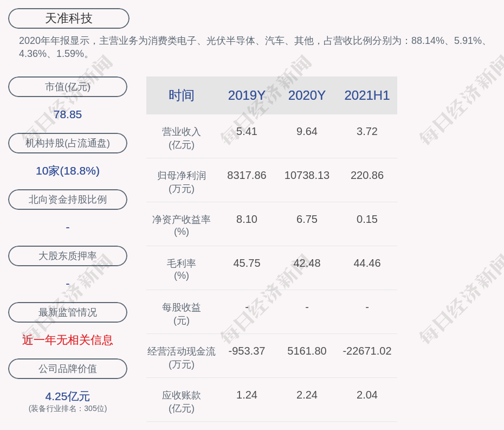Screen dimensions: 504x430
Task: Click the 2019Y column header
Action: (247, 95)
